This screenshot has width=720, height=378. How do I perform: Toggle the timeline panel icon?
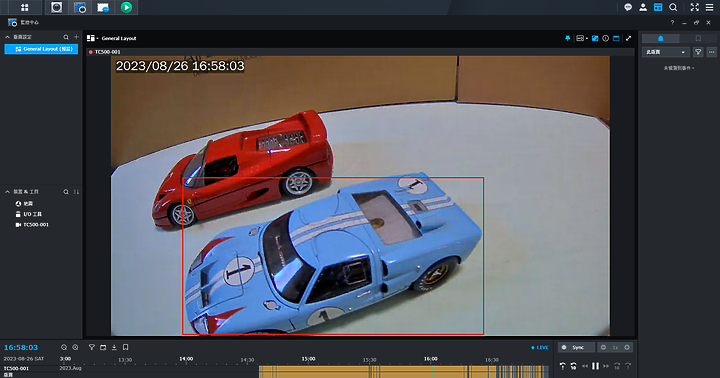pos(616,39)
